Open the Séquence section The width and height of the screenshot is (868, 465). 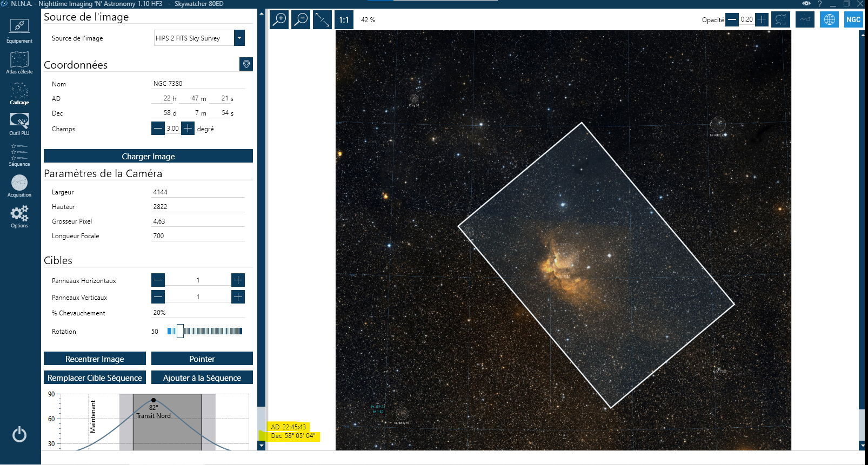tap(19, 154)
